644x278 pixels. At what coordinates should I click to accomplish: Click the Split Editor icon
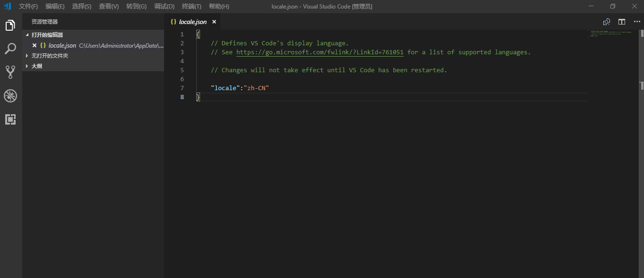coord(621,21)
